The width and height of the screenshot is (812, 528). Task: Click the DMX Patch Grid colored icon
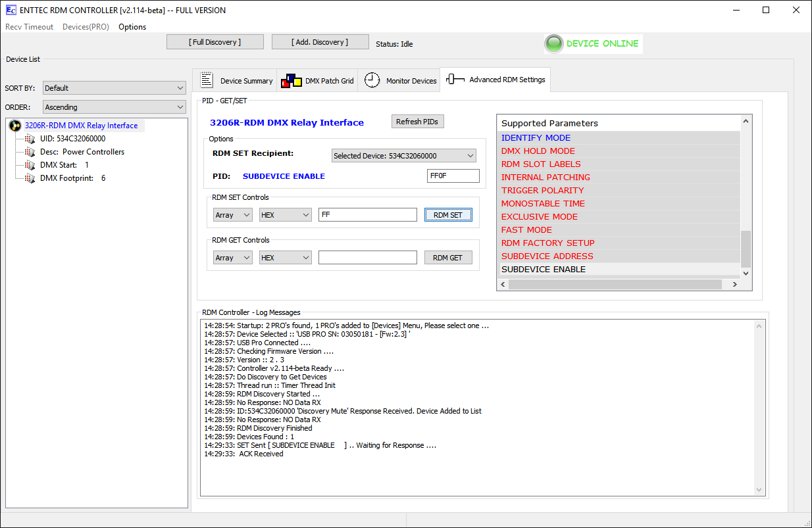tap(291, 81)
